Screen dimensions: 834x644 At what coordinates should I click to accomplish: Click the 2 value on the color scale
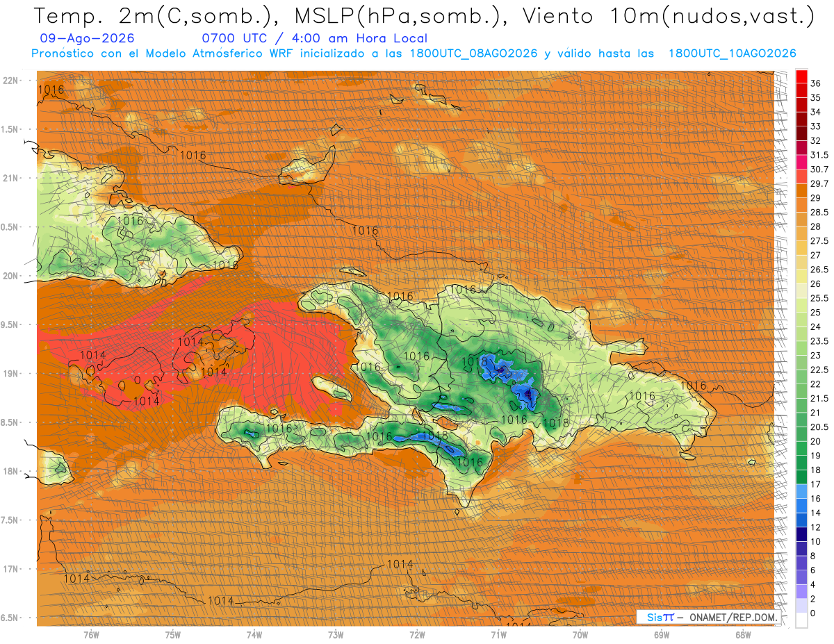click(x=814, y=599)
